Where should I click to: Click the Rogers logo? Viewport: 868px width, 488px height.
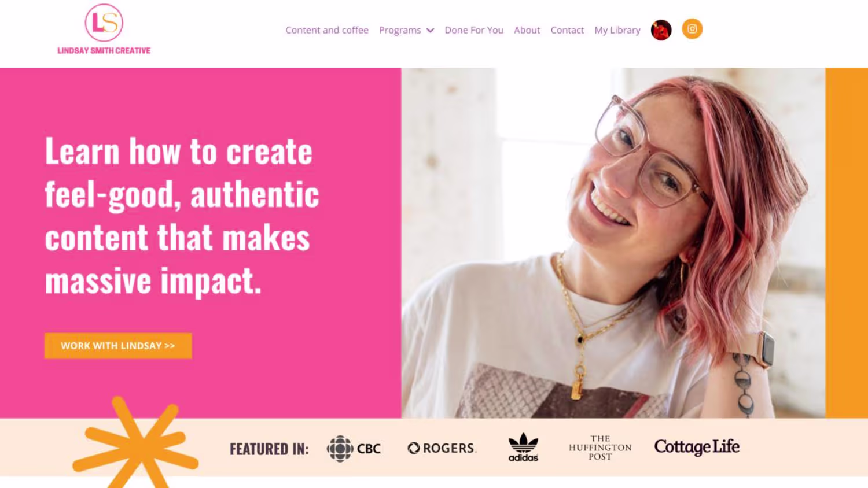coord(442,448)
